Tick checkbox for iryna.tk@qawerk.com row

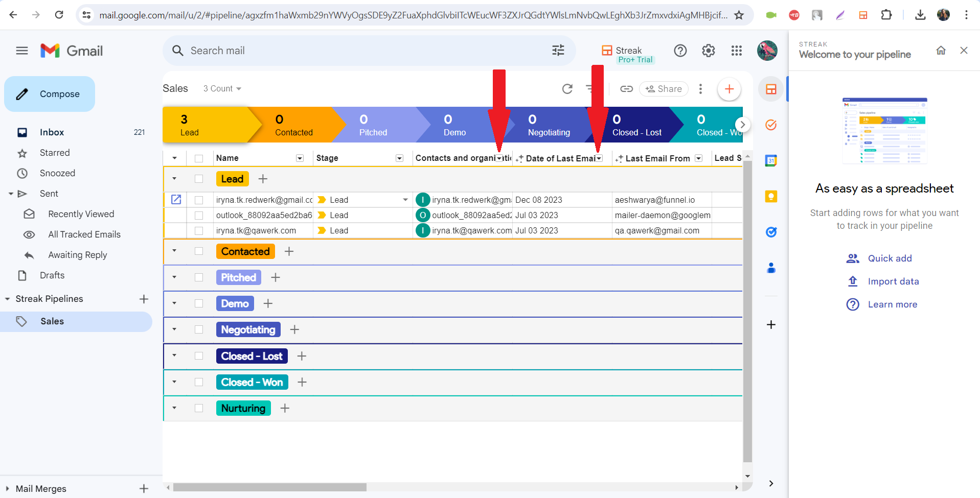(x=199, y=231)
